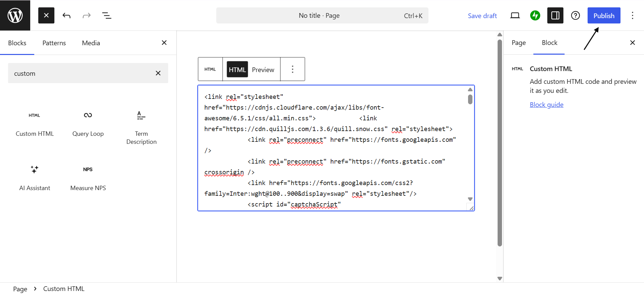Click the WordPress logo to view pages
The width and height of the screenshot is (644, 294).
tap(15, 15)
